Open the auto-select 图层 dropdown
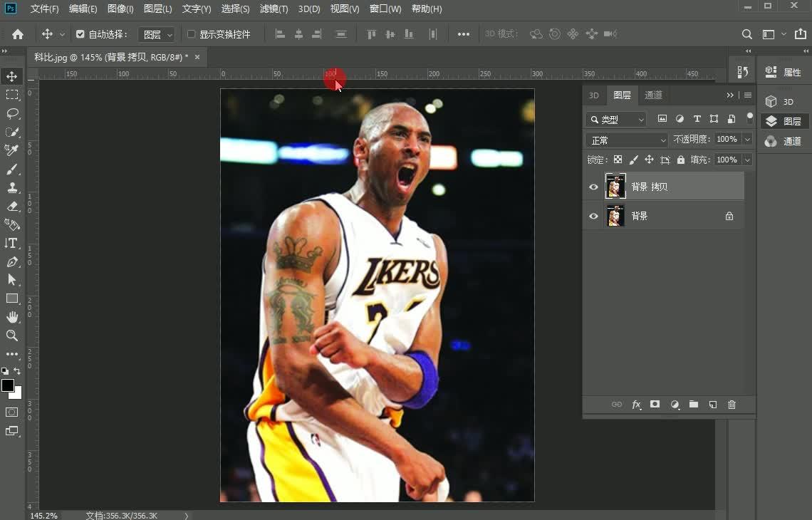Viewport: 812px width, 520px height. pos(157,34)
